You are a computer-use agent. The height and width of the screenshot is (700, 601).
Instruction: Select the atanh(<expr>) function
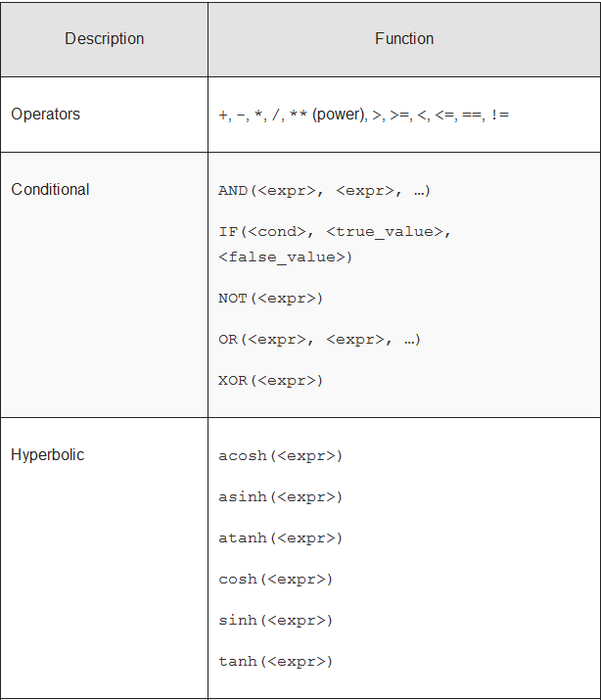point(280,538)
